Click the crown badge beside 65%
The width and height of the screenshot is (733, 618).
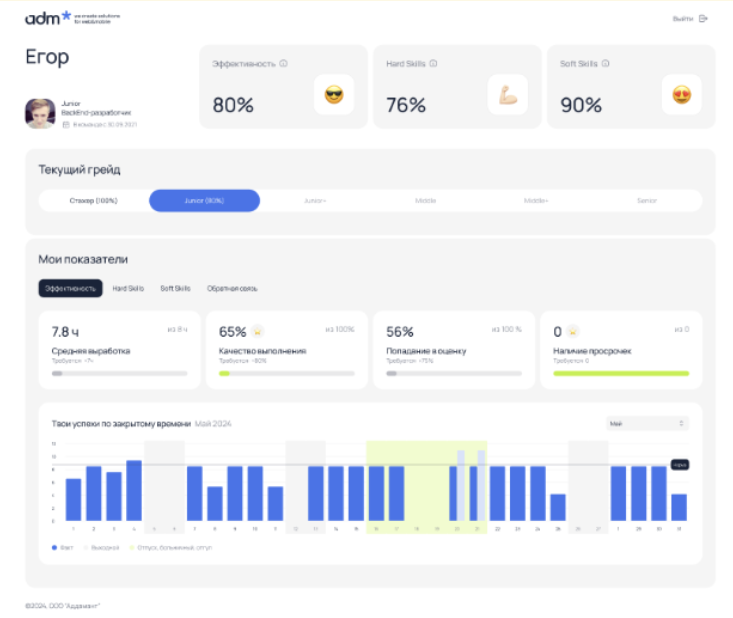[x=257, y=331]
